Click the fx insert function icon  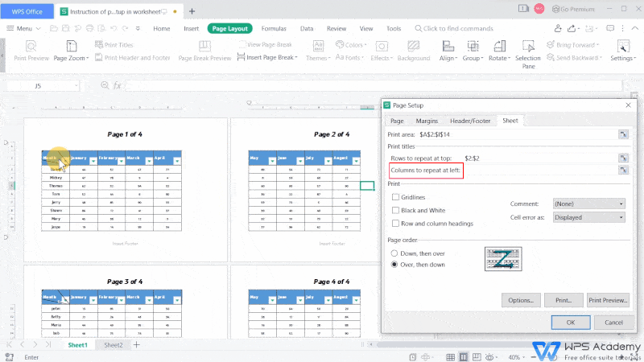(117, 85)
